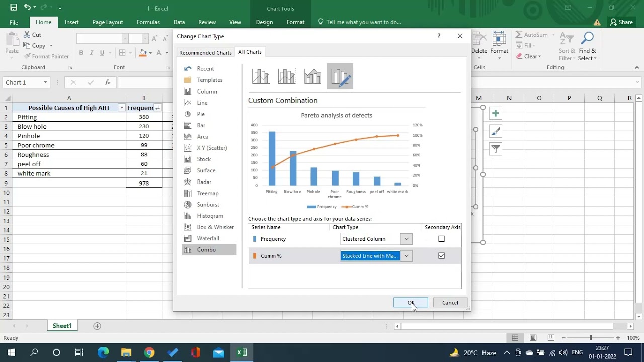This screenshot has width=644, height=362.
Task: Select the Stacked Area - Clustered Column icon
Action: click(x=313, y=76)
